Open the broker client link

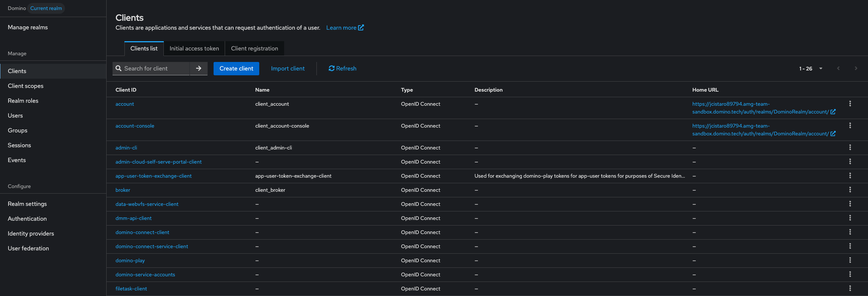[123, 190]
